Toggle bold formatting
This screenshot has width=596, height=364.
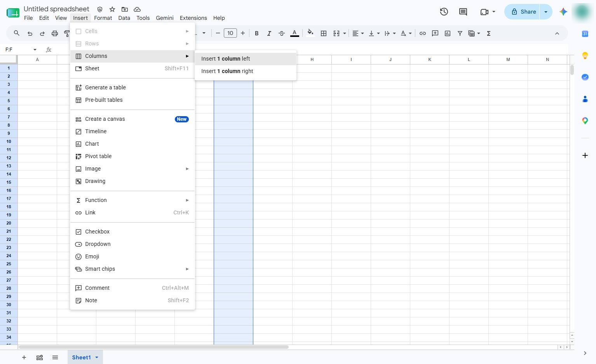[256, 33]
